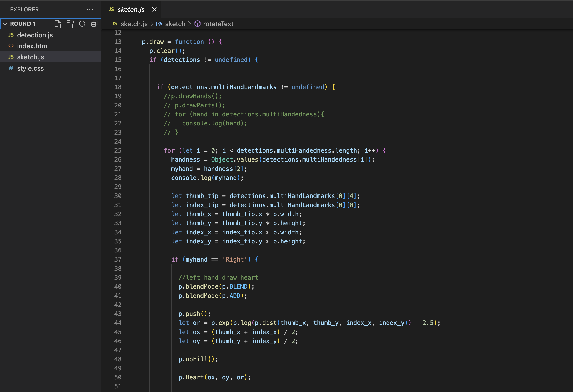Click the index_tip variable on line 31
Viewport: 573px width, 392px height.
(202, 205)
